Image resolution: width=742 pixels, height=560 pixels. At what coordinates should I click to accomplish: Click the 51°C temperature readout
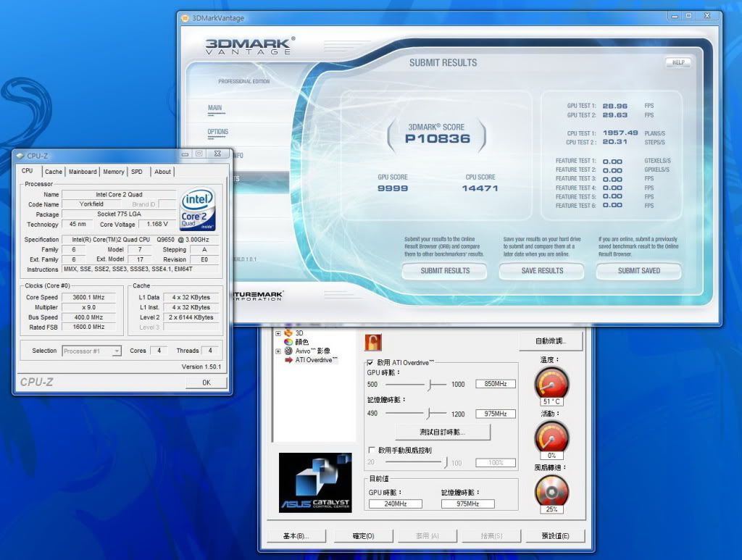pos(551,401)
